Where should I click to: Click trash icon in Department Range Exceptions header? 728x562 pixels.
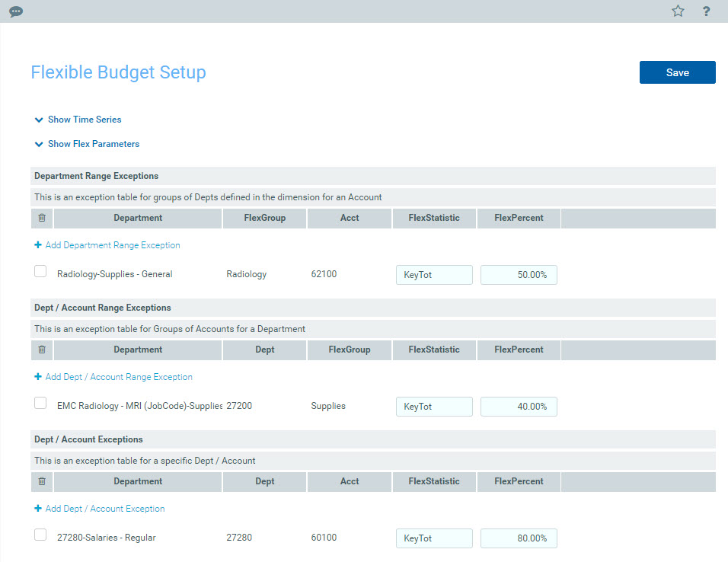tap(42, 218)
